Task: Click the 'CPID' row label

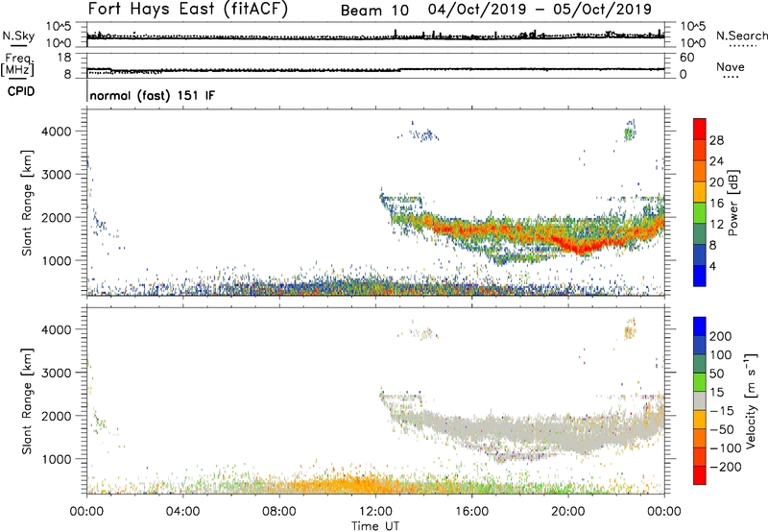Action: (21, 91)
